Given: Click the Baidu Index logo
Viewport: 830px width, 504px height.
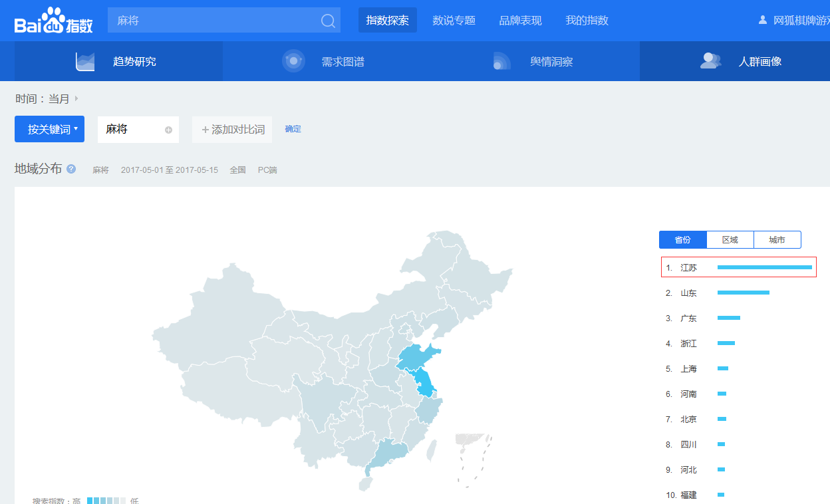Looking at the screenshot, I should point(53,21).
